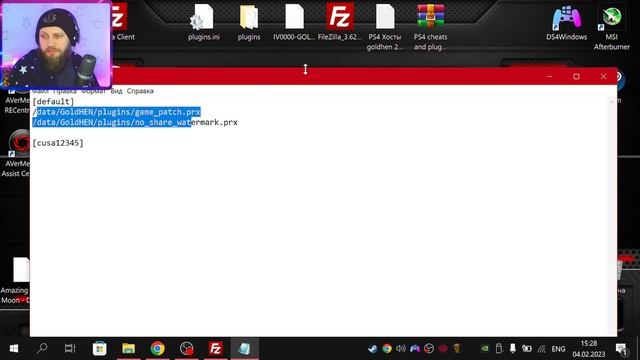Switch to OBS Studio on the taskbar
This screenshot has width=640, height=360.
coord(187,349)
